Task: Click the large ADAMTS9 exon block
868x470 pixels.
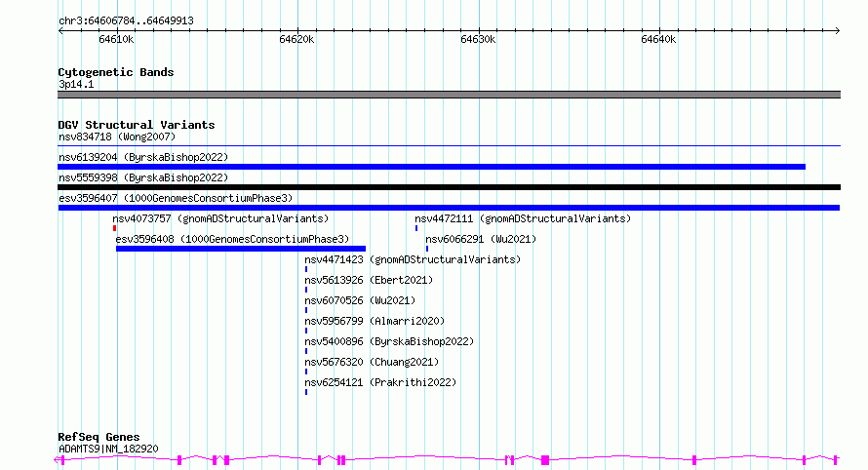Action: [545, 460]
